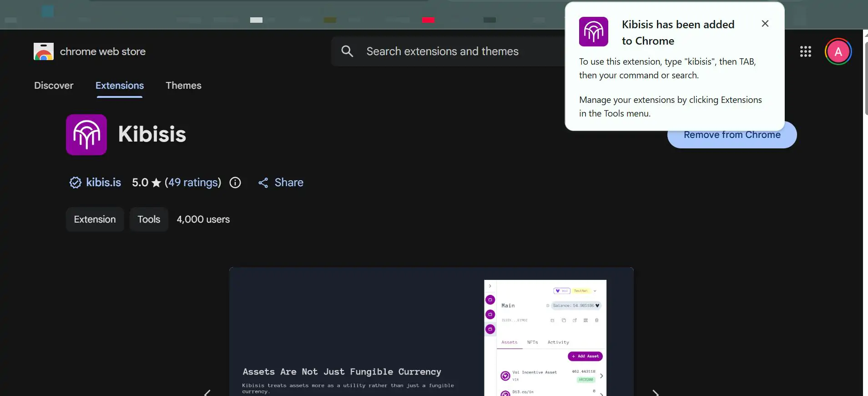The width and height of the screenshot is (868, 396).
Task: Click the Chrome Web Store logo
Action: click(44, 51)
